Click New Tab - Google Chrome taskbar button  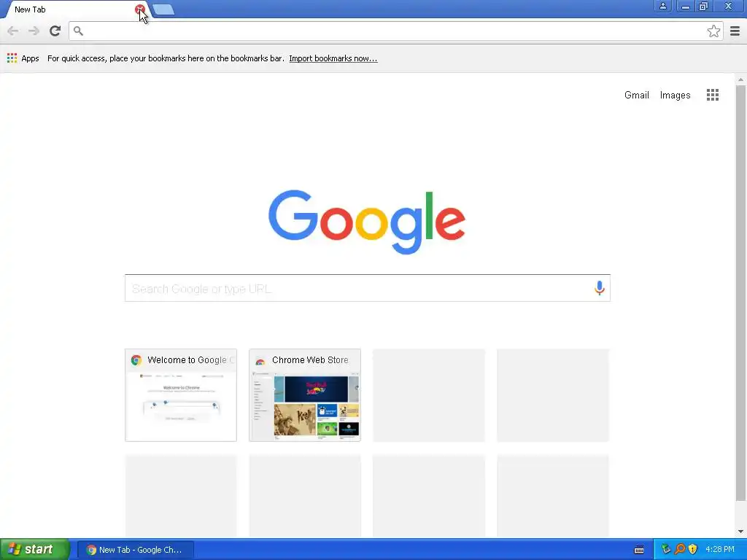click(135, 550)
